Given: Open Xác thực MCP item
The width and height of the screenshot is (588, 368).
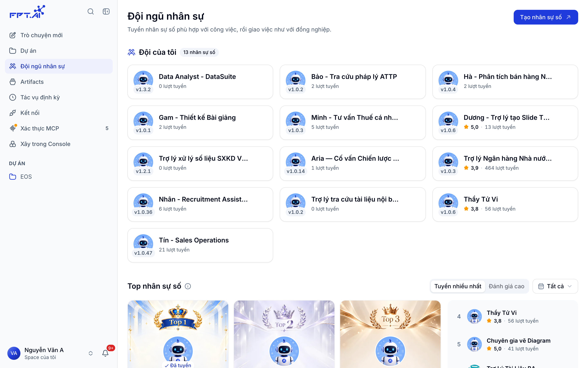Looking at the screenshot, I should [x=59, y=128].
